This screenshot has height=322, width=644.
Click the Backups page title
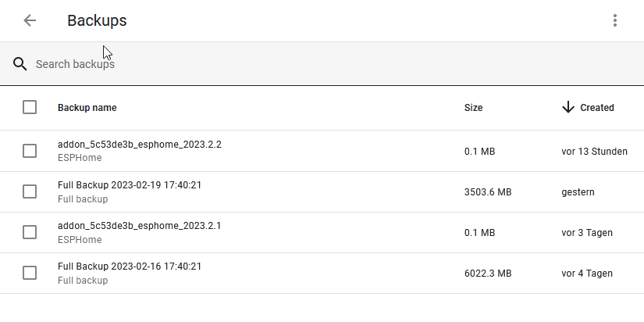97,21
